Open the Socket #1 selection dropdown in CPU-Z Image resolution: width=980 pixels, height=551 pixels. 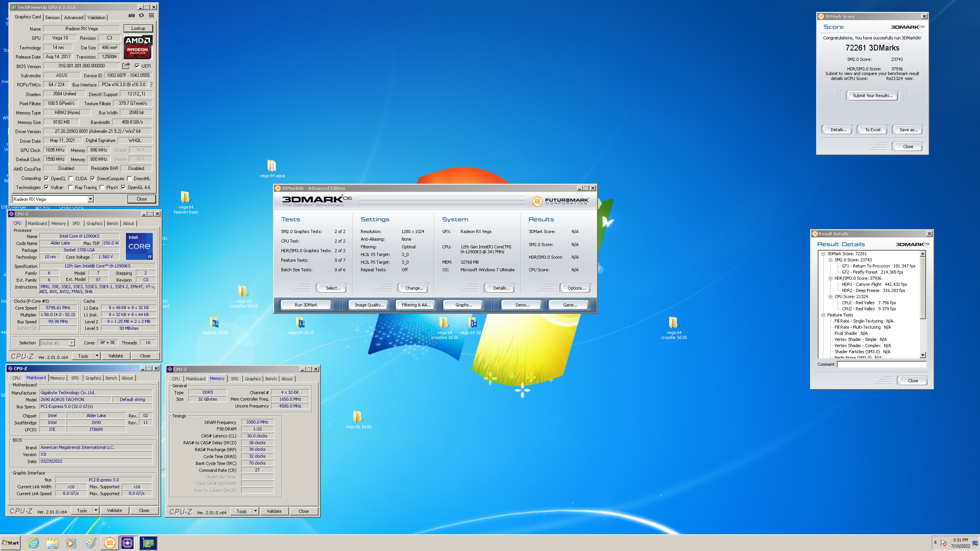pyautogui.click(x=72, y=343)
